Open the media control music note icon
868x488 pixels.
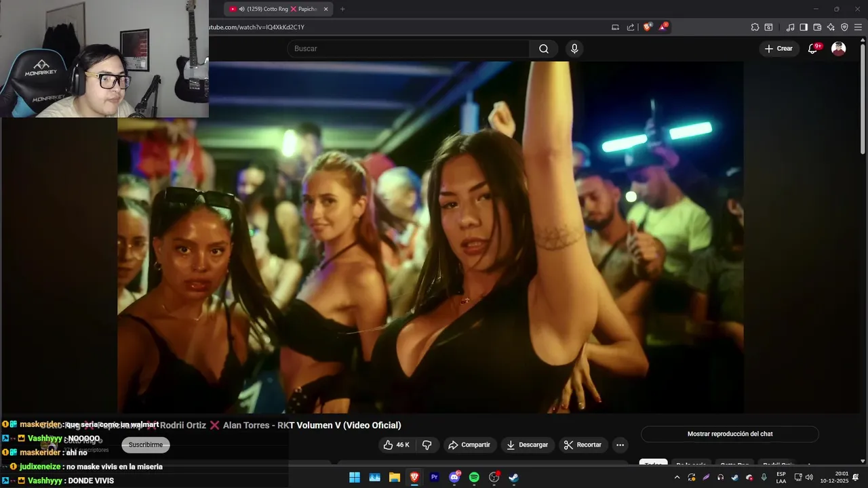pos(790,27)
